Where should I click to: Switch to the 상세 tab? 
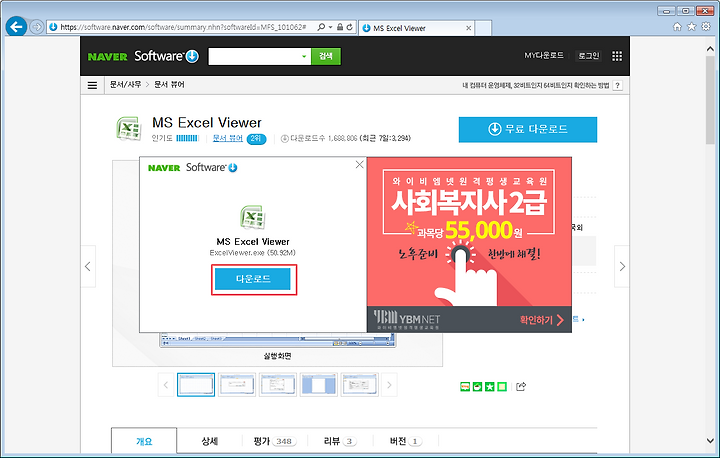click(209, 441)
